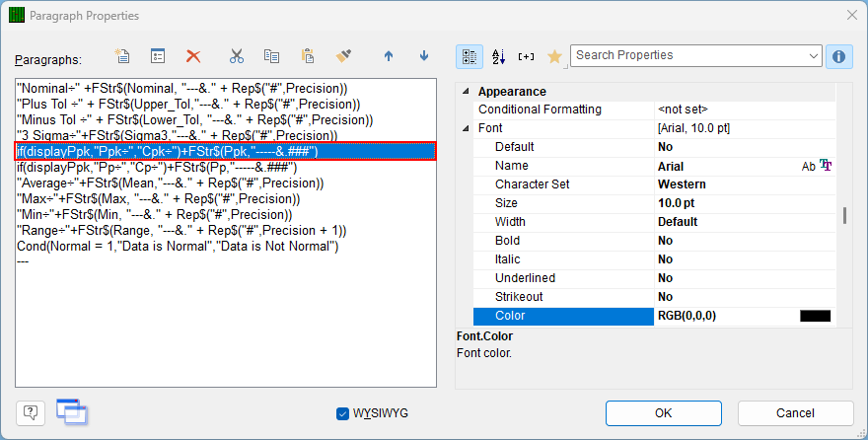Click the OK button
Viewport: 868px width, 440px height.
coord(663,413)
